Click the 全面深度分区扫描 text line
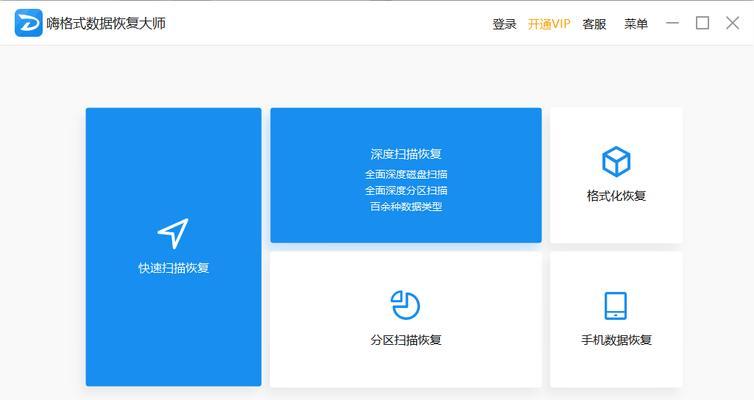This screenshot has width=754, height=400. pyautogui.click(x=406, y=190)
